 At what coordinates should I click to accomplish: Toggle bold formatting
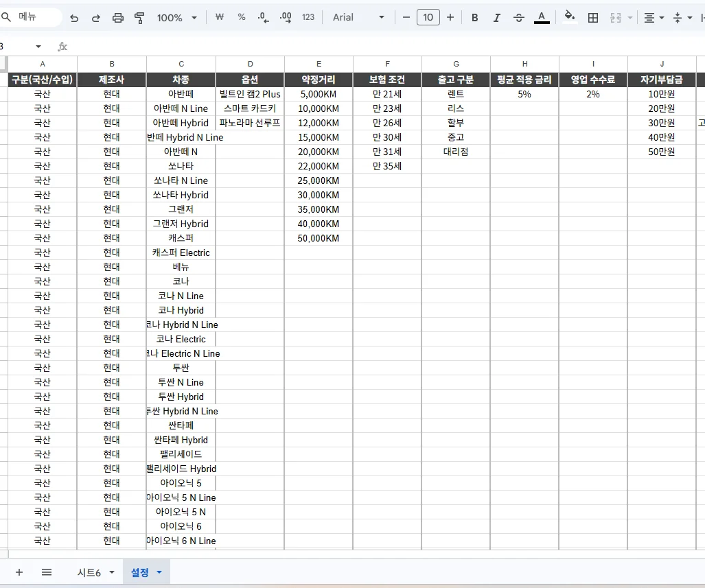(474, 17)
